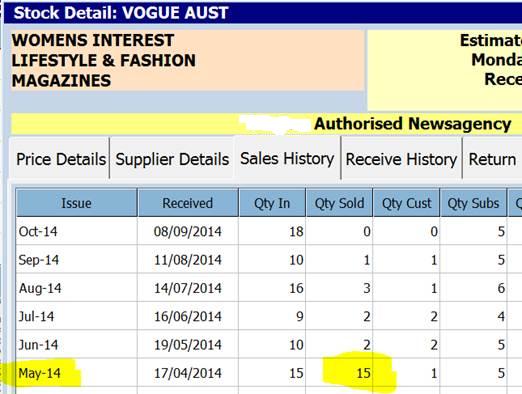Select the Sep-14 issue cell
Screen dimensions: 522x394
pos(76,260)
